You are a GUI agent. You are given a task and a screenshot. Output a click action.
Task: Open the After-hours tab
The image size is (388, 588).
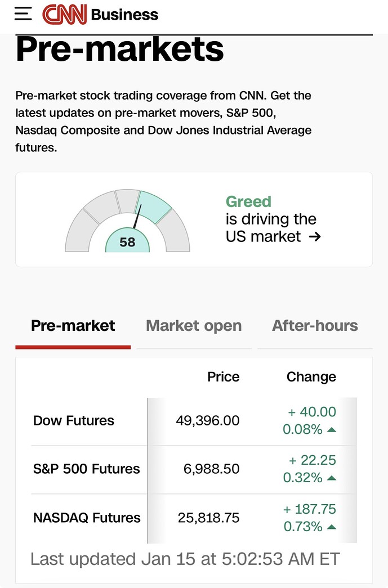(x=315, y=326)
